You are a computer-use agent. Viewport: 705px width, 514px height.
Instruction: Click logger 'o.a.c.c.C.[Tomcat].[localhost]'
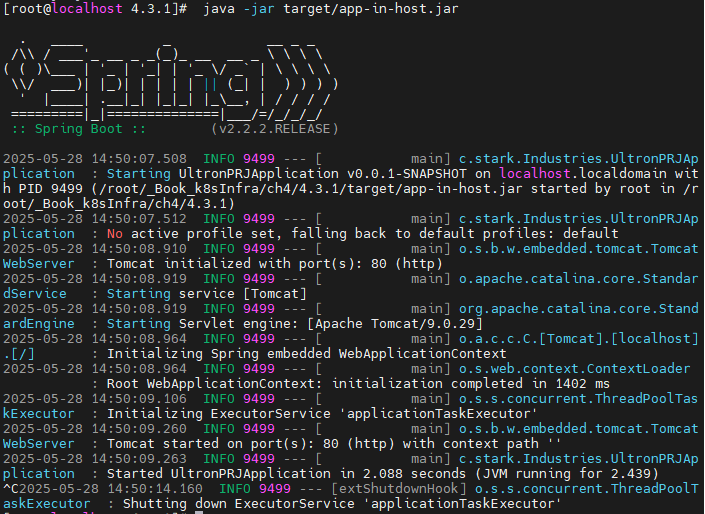(x=579, y=339)
